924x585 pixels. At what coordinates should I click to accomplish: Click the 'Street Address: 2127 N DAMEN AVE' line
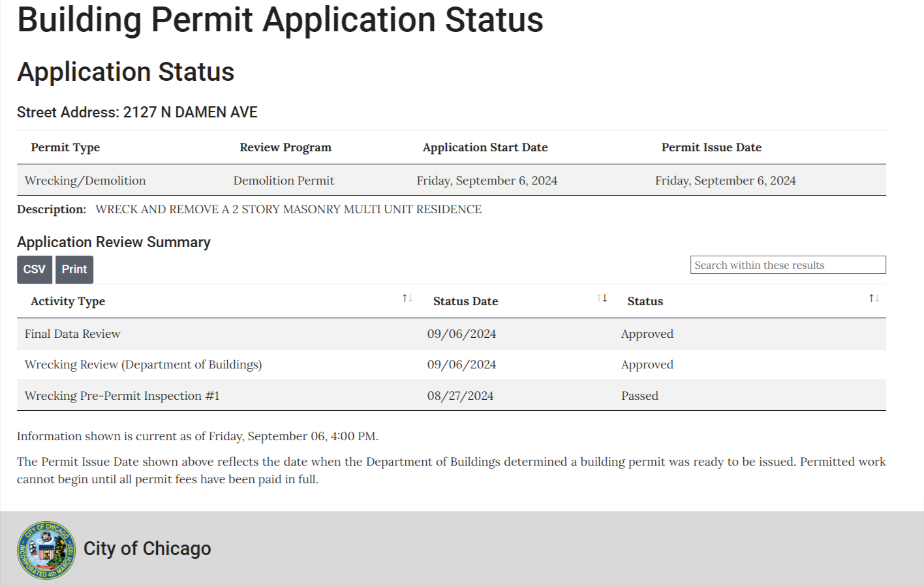click(x=137, y=112)
